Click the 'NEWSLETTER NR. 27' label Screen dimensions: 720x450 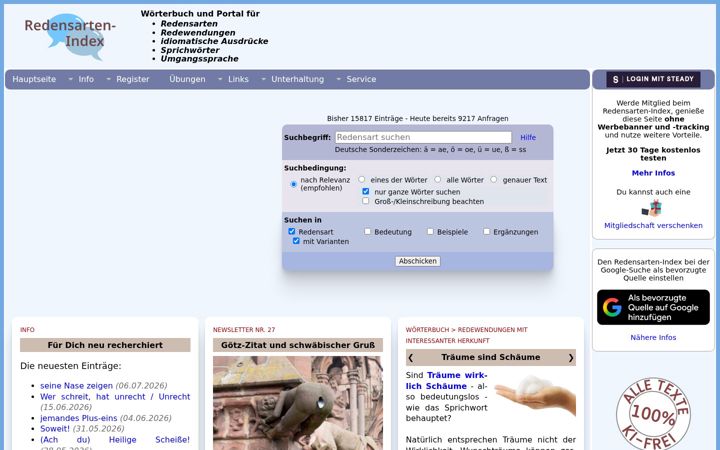[244, 330]
